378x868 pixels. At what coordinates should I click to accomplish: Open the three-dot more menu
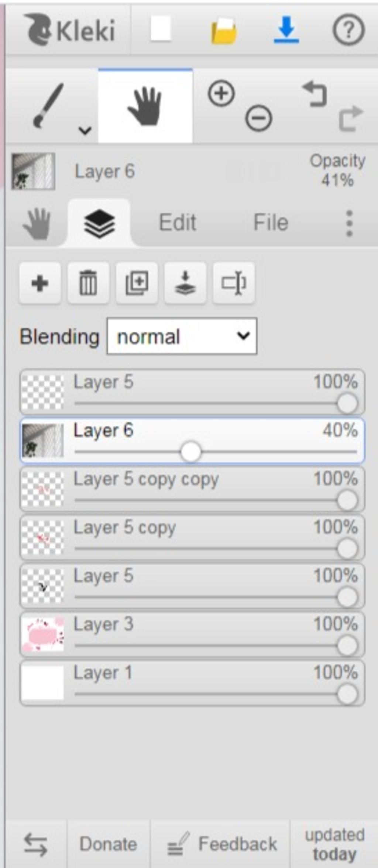pyautogui.click(x=349, y=223)
